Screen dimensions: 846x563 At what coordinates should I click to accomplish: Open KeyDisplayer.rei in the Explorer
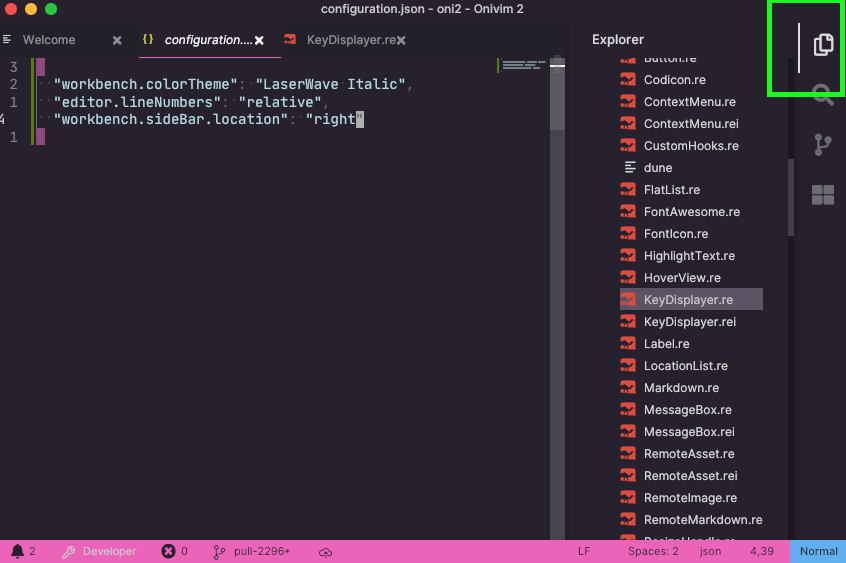[690, 322]
